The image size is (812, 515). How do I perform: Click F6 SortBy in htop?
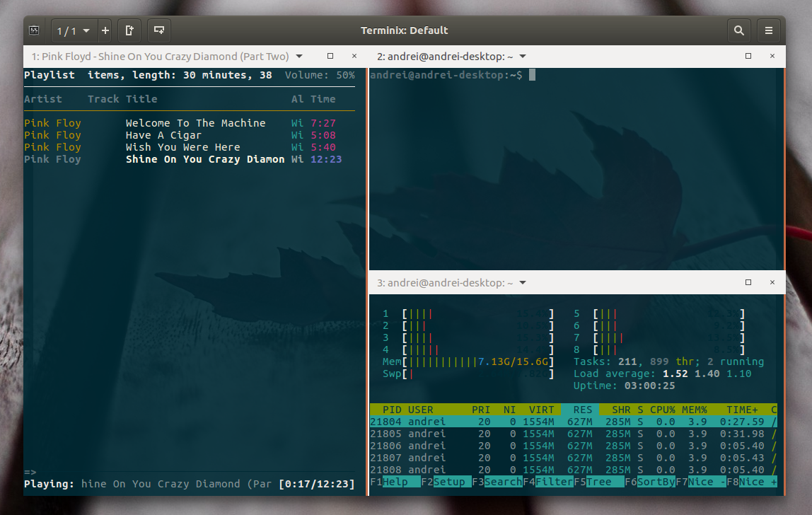(650, 482)
